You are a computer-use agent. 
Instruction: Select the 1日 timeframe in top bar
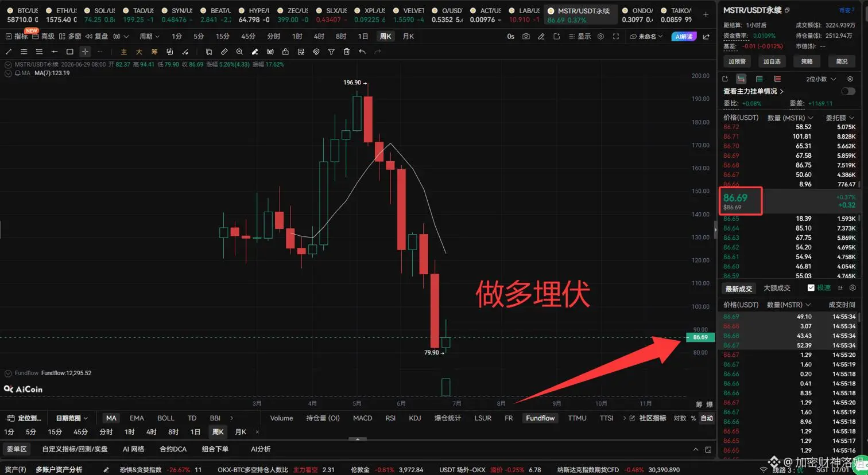363,36
